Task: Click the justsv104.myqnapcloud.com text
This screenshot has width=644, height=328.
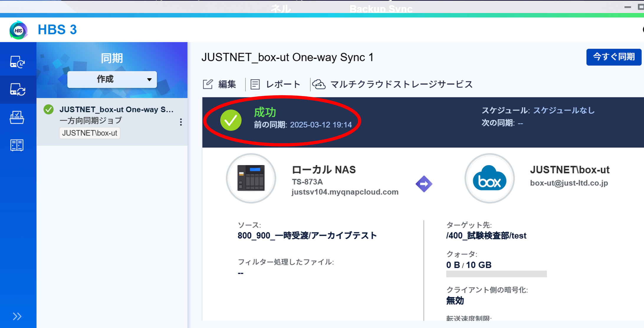Action: [345, 192]
